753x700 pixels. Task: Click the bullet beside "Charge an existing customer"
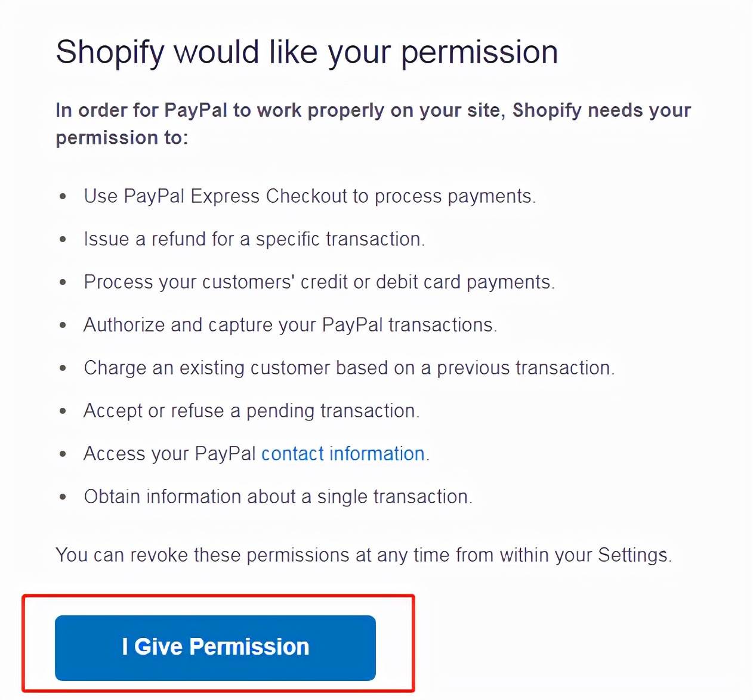click(x=63, y=368)
